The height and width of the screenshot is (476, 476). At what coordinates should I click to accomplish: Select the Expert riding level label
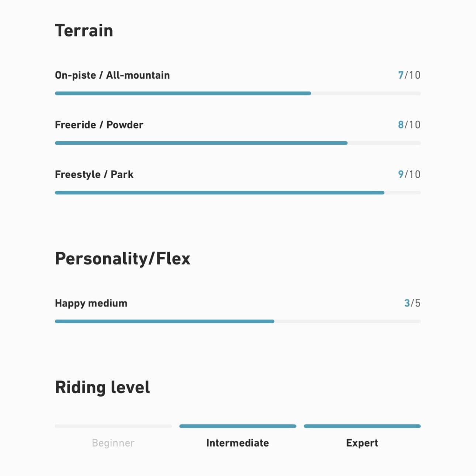362,443
